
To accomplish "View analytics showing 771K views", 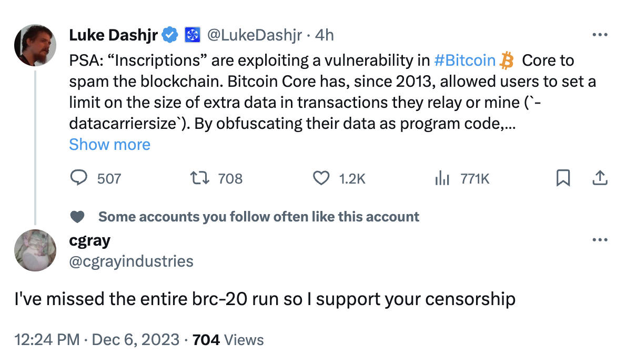I will (x=442, y=179).
